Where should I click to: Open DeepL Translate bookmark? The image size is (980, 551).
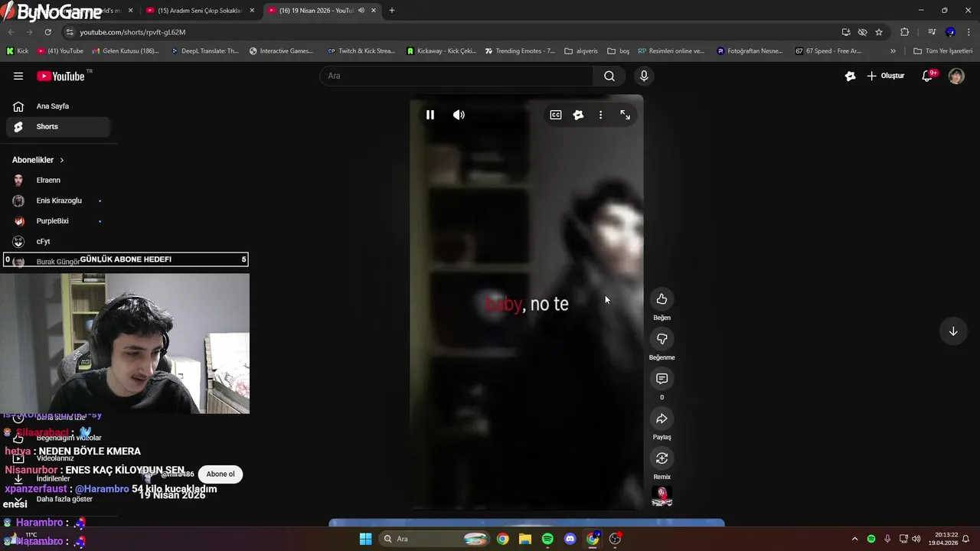pyautogui.click(x=204, y=51)
